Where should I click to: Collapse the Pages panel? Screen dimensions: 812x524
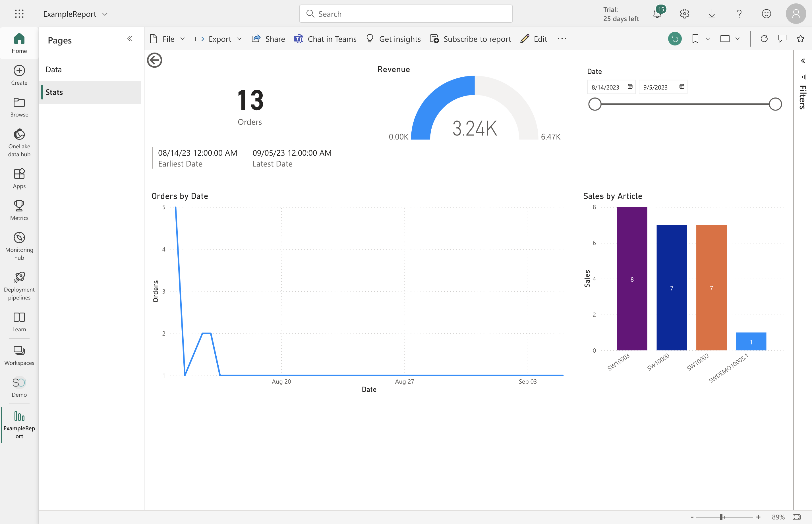click(130, 39)
